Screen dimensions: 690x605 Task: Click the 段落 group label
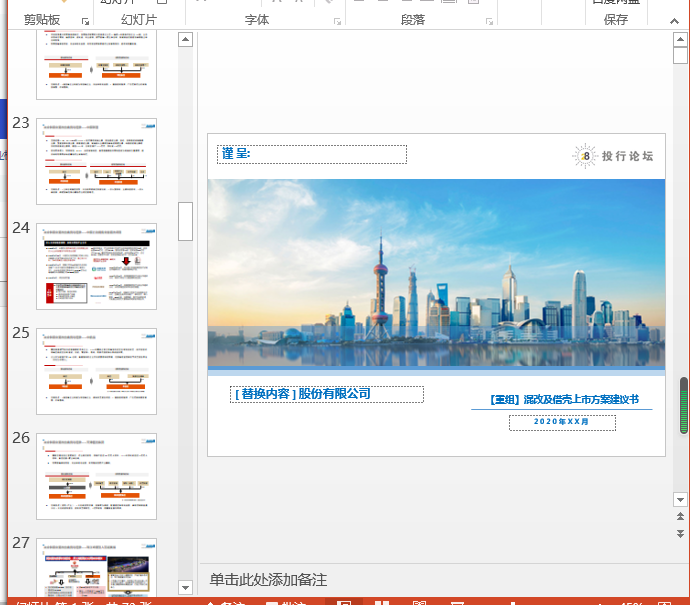(x=413, y=20)
